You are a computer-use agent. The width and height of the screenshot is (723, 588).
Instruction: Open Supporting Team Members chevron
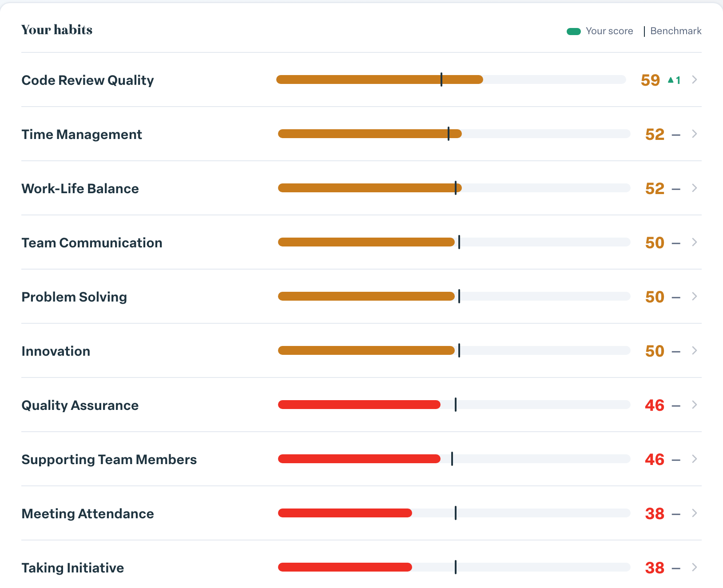point(695,459)
